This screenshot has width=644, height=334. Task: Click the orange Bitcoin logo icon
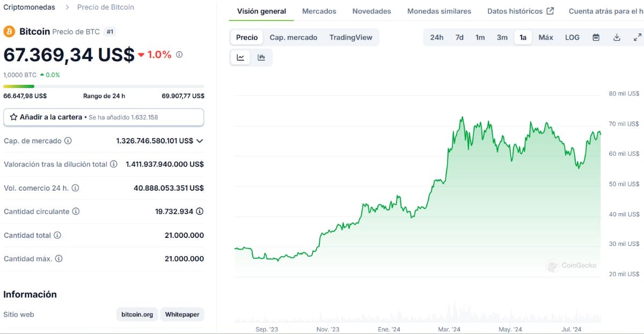click(x=9, y=32)
